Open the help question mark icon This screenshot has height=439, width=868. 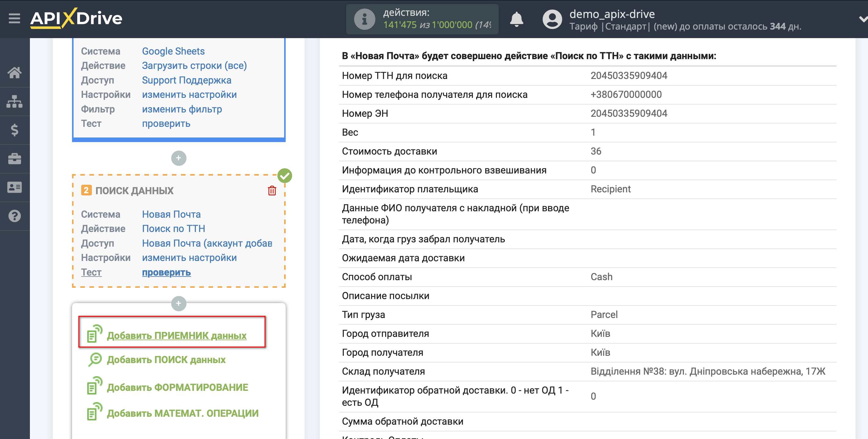click(x=14, y=216)
